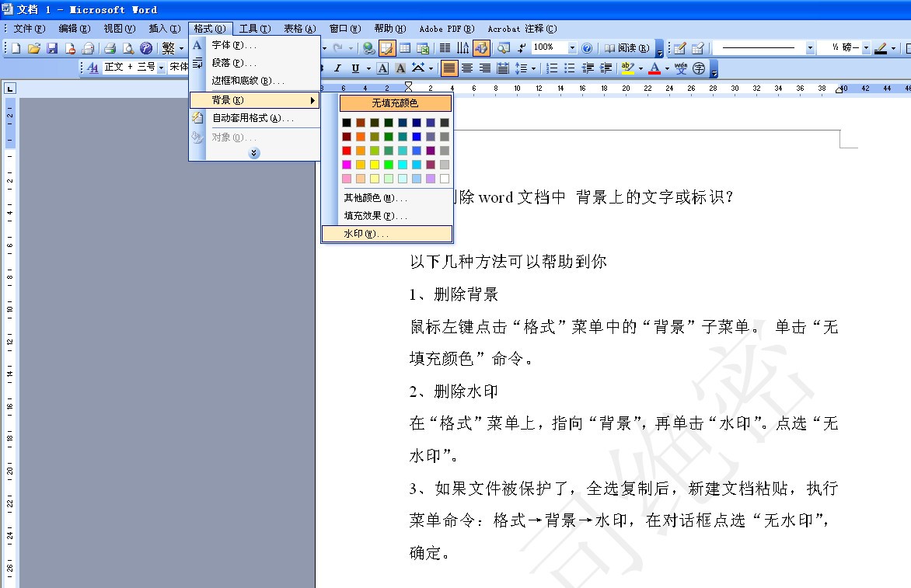911x588 pixels.
Task: Insert a numbered list using the numbering icon
Action: click(552, 68)
